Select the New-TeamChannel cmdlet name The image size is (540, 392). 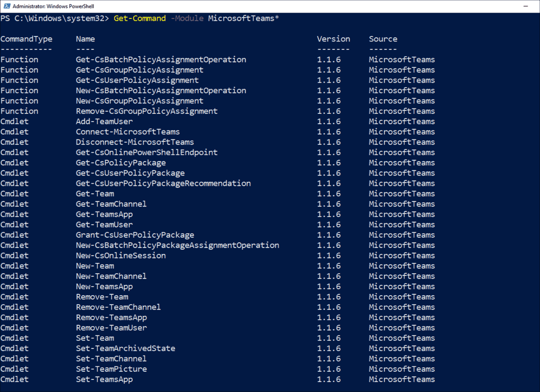point(111,276)
